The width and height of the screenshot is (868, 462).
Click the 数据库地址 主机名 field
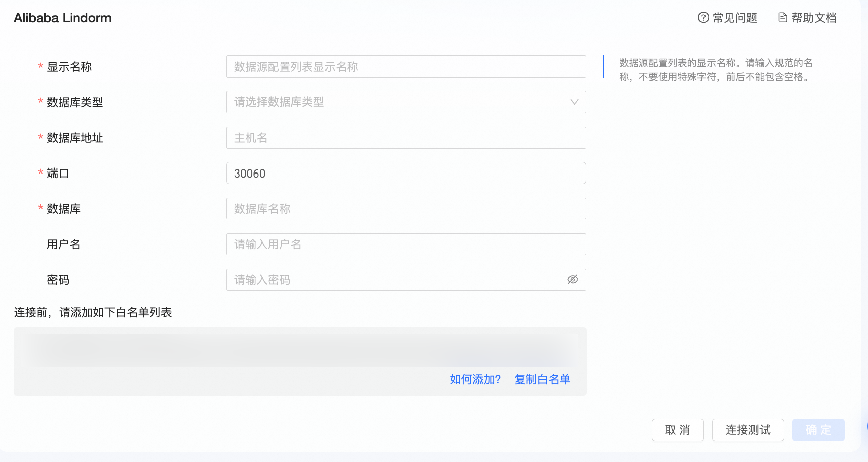tap(406, 138)
